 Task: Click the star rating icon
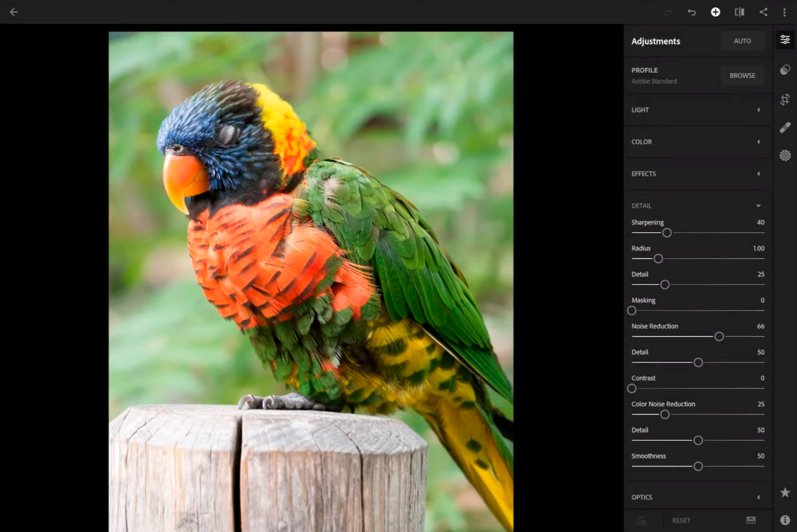pyautogui.click(x=785, y=493)
